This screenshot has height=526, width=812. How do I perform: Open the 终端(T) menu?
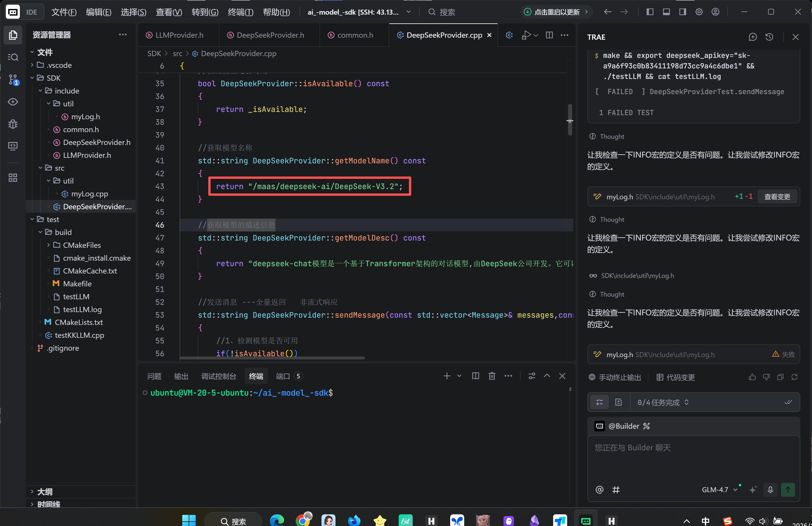point(240,12)
